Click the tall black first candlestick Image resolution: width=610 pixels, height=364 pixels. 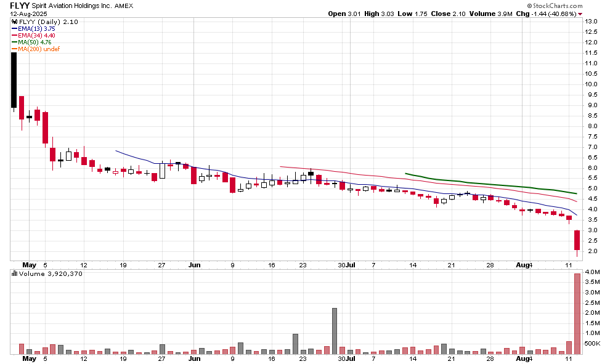tap(14, 79)
